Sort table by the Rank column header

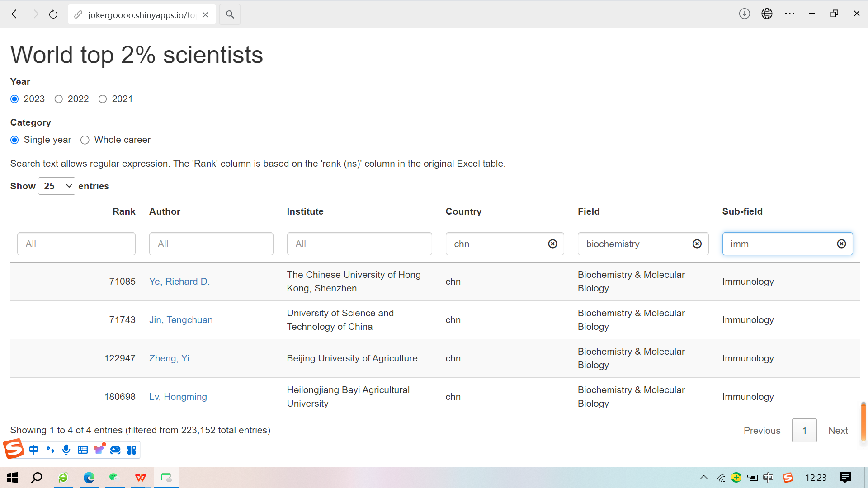click(124, 211)
